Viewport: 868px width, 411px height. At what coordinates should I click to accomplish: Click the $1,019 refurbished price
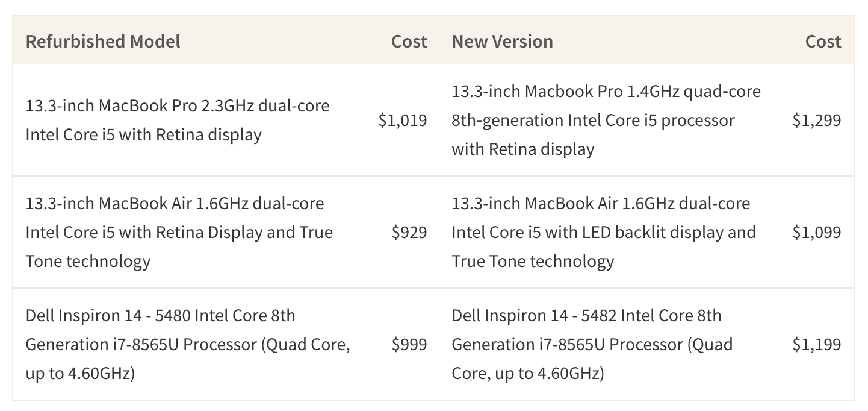tap(403, 120)
